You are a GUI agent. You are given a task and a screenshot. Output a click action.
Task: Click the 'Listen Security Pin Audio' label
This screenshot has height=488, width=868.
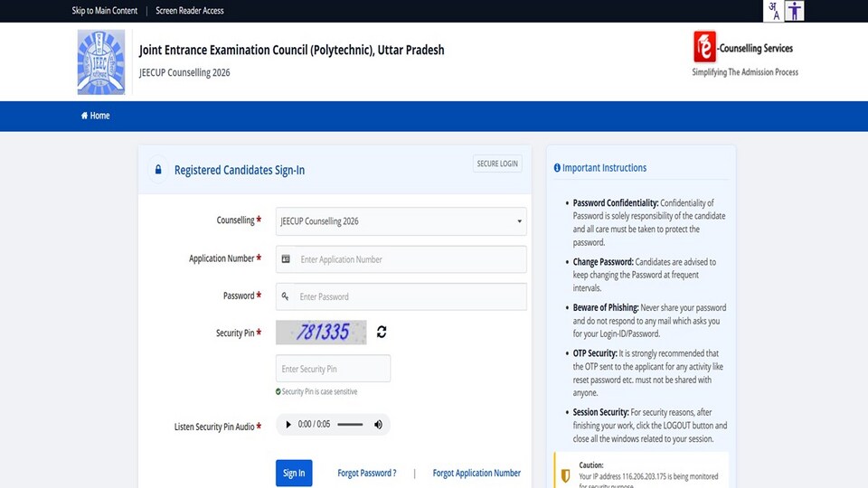click(x=214, y=427)
